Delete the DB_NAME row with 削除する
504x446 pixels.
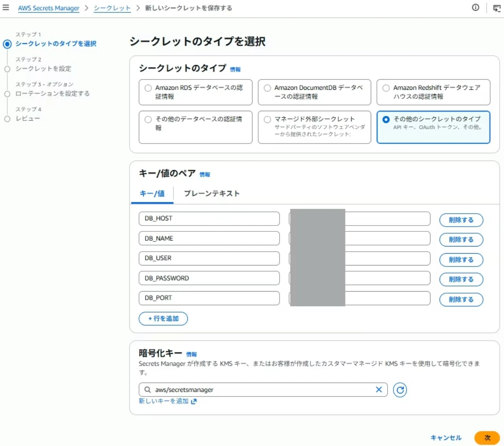coord(461,240)
